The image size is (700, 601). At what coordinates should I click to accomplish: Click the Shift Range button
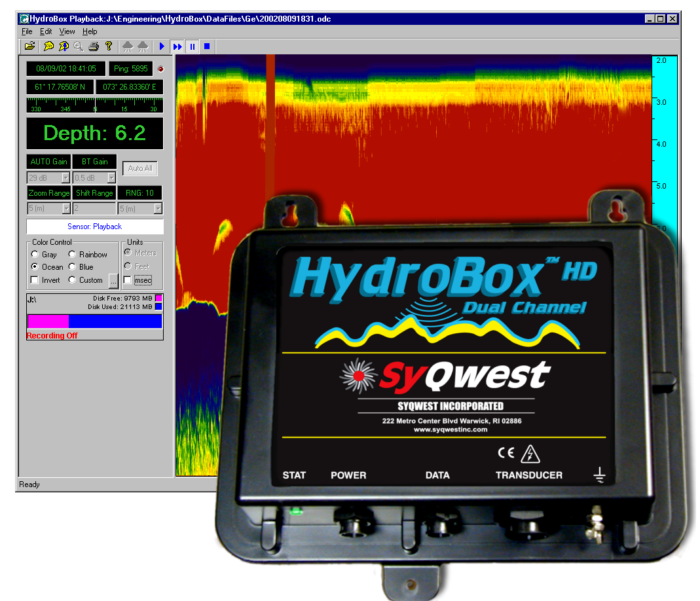pos(95,192)
